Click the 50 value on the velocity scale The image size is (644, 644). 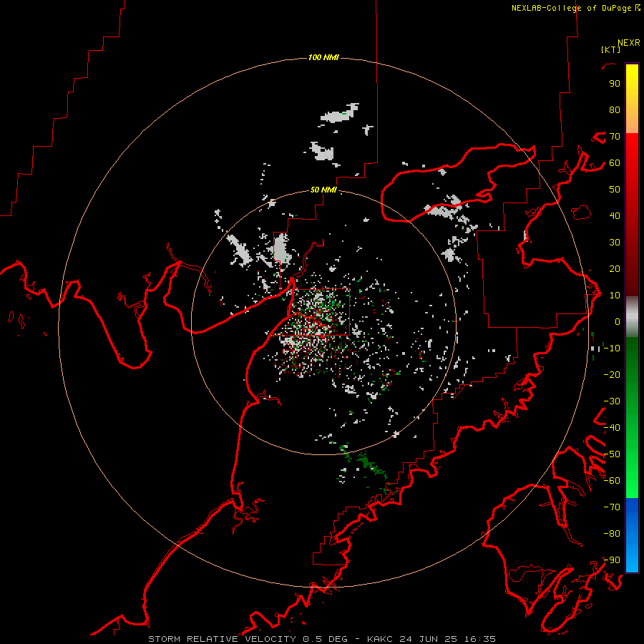[x=615, y=190]
